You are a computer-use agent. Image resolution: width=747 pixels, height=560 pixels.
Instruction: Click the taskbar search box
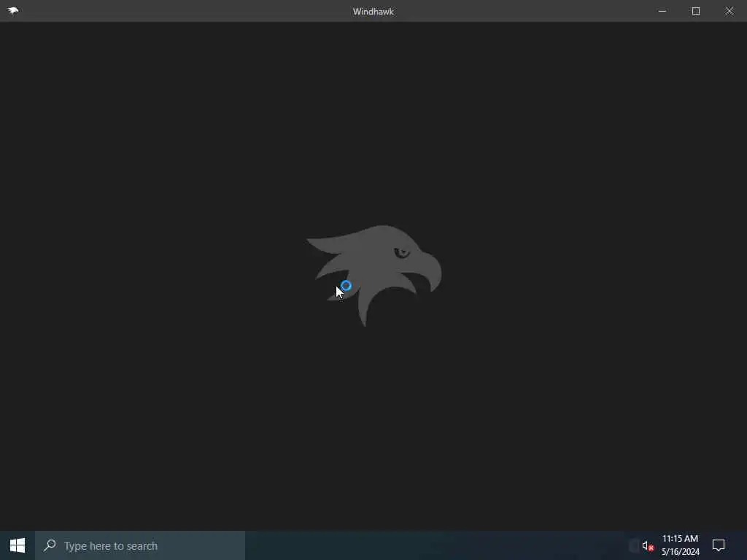[x=140, y=545]
